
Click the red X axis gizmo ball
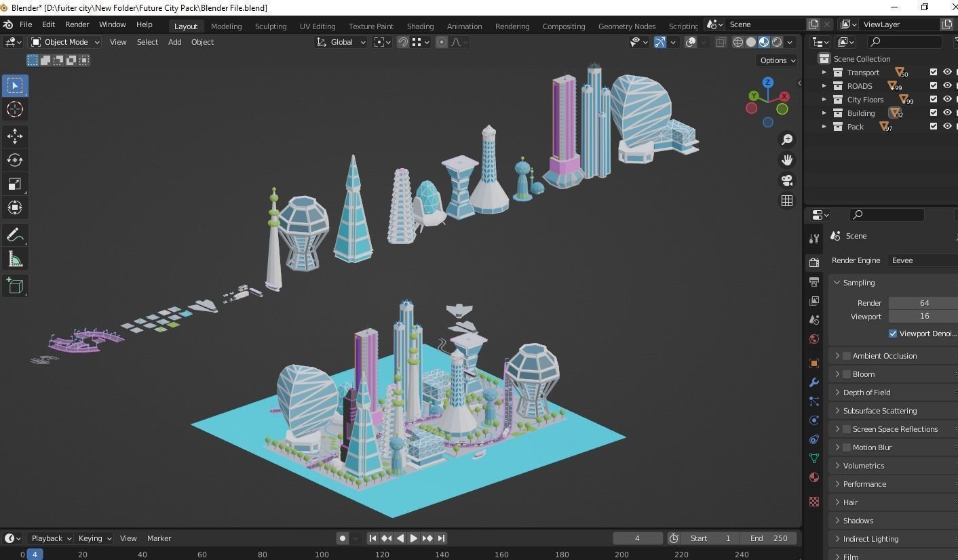pos(784,96)
